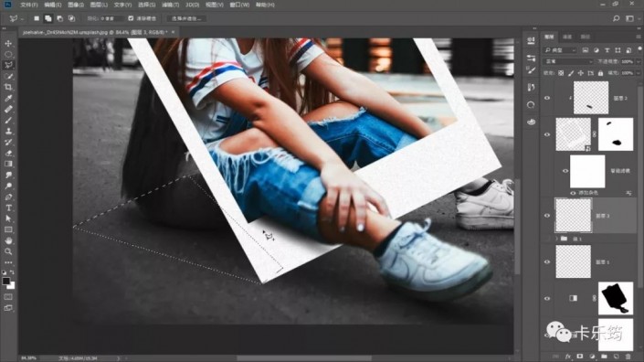Screen dimensions: 644x362
Task: Select the Move tool
Action: click(x=8, y=44)
